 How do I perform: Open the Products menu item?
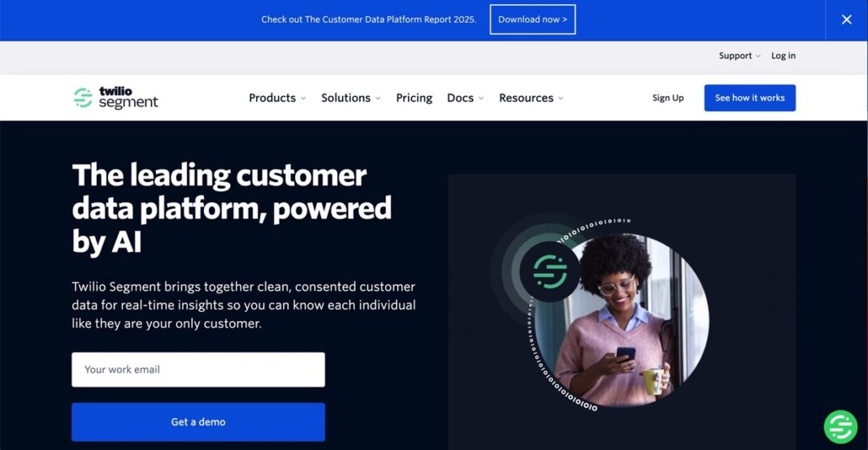click(x=272, y=98)
